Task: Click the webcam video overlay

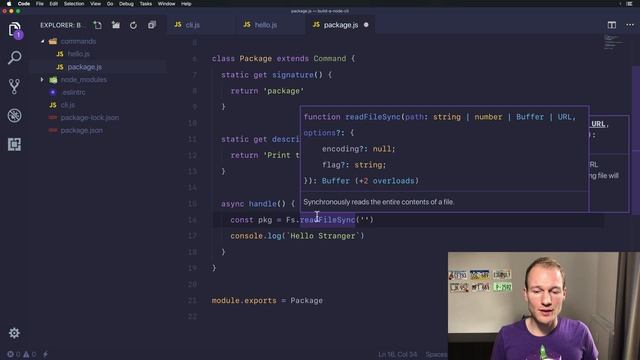Action: (x=544, y=306)
